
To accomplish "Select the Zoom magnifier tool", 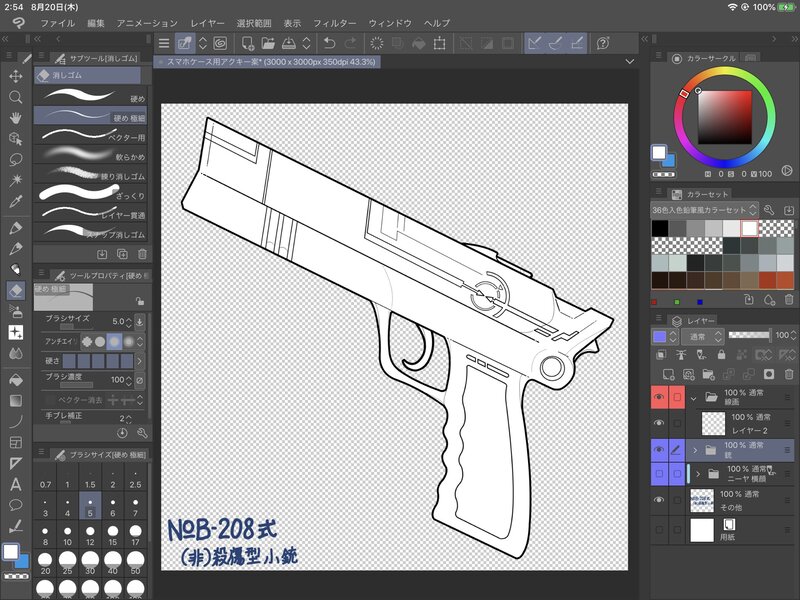I will pyautogui.click(x=16, y=97).
